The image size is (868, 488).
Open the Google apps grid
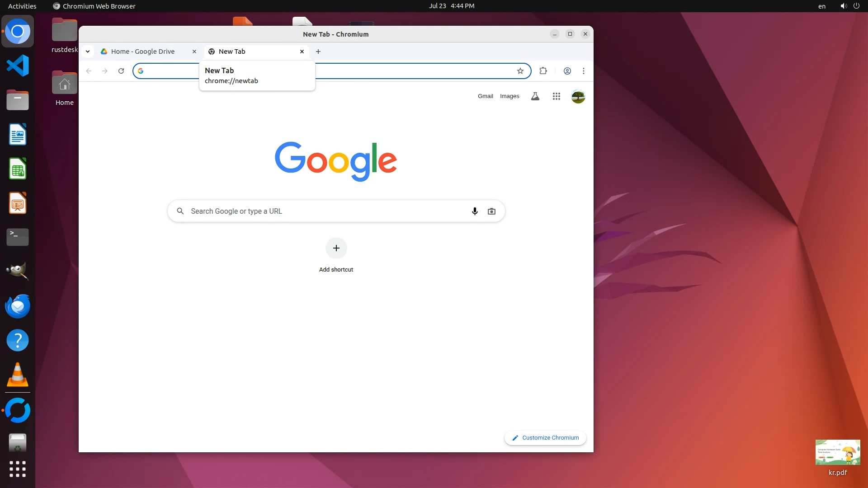[x=557, y=96]
